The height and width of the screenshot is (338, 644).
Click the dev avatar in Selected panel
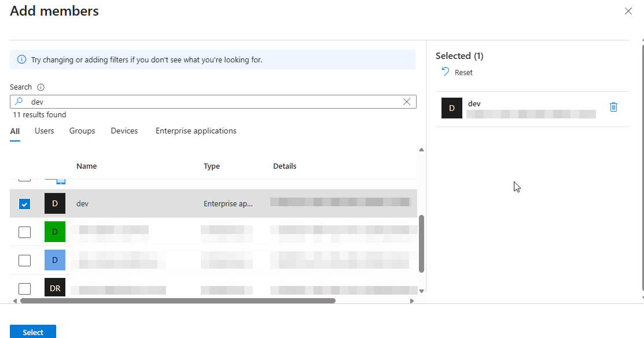pos(452,108)
